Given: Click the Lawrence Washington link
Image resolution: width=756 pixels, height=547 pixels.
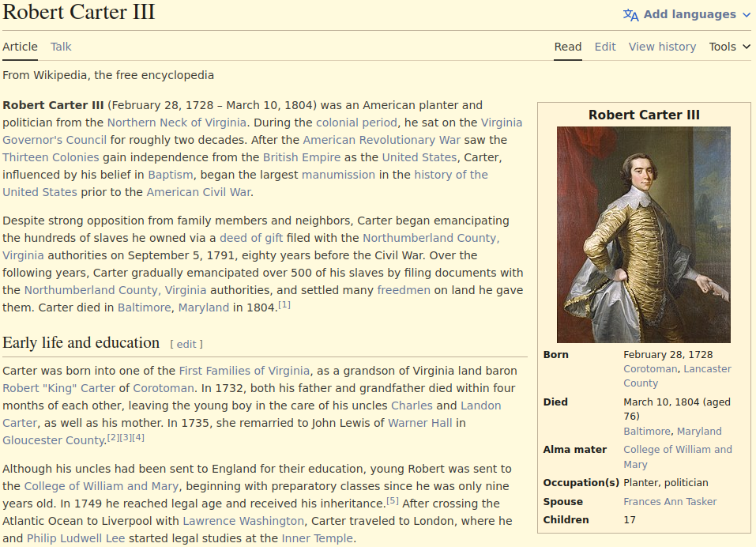Looking at the screenshot, I should point(243,521).
